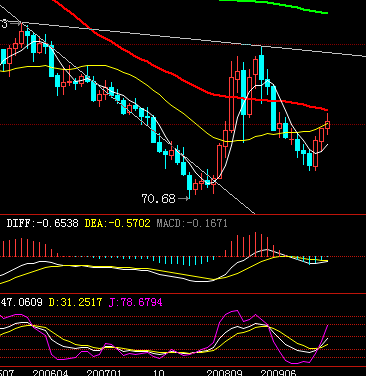Viewport: 366px width, 376px height.
Task: Click the last red candlestick on the right
Action: tap(328, 124)
